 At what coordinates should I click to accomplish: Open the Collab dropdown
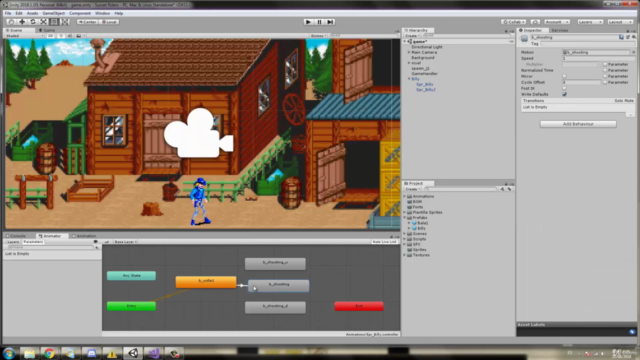[513, 22]
